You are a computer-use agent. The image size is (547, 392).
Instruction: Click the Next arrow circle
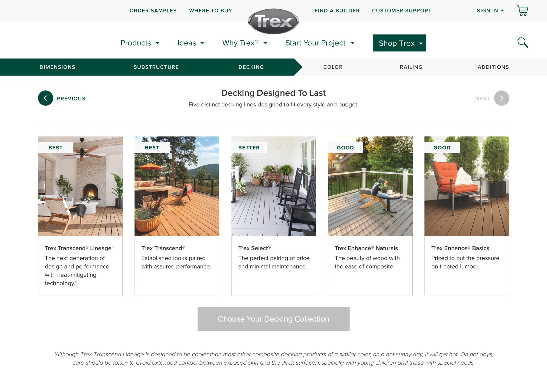click(501, 98)
